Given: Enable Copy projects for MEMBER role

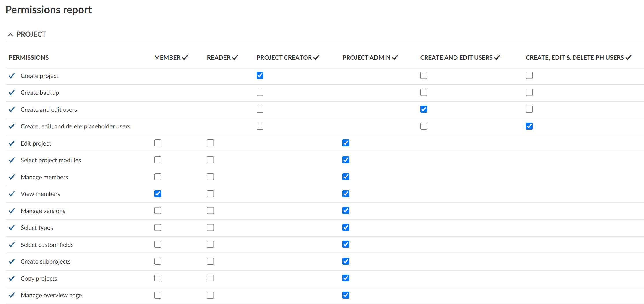Looking at the screenshot, I should click(157, 278).
